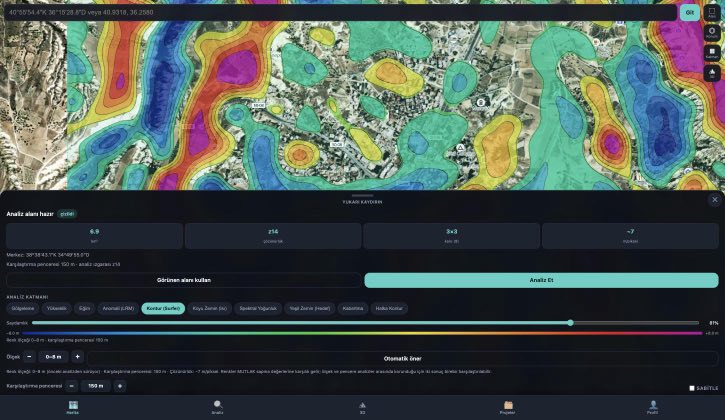Image resolution: width=725 pixels, height=420 pixels.
Task: Click the Git button beside coordinate search
Action: point(689,12)
